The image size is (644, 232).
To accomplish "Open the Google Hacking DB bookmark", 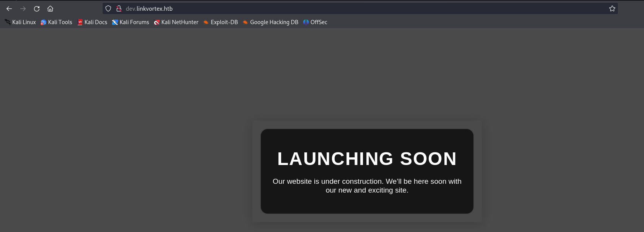I will pos(270,22).
